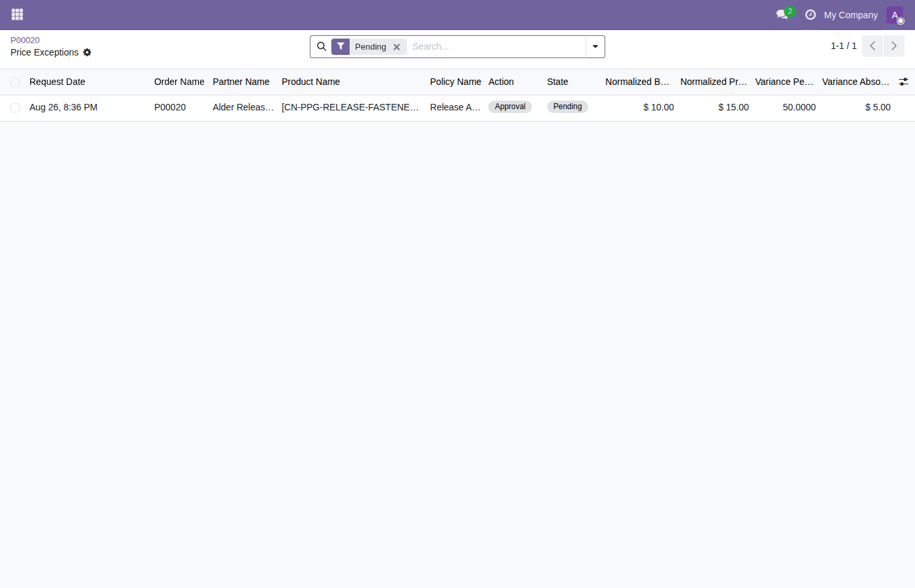The height and width of the screenshot is (588, 915).
Task: Click the Price Exceptions page title
Action: click(x=44, y=52)
